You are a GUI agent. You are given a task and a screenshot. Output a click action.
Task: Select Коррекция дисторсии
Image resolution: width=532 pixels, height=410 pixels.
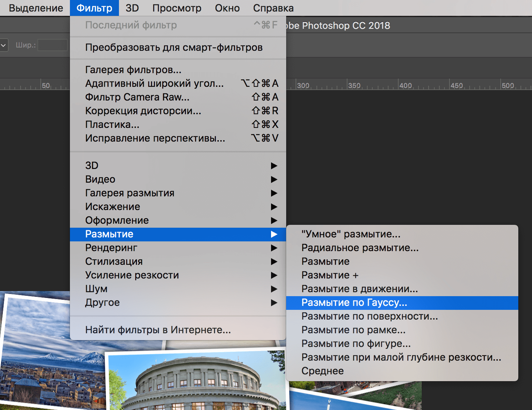pos(143,111)
